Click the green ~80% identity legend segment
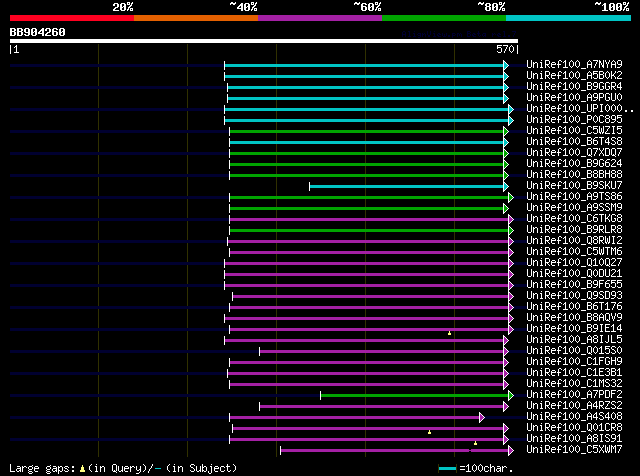 444,18
